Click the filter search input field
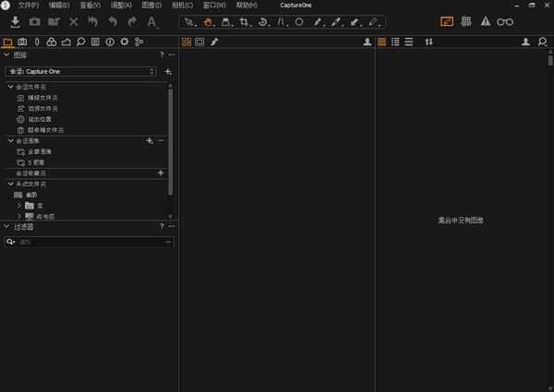 coord(89,242)
